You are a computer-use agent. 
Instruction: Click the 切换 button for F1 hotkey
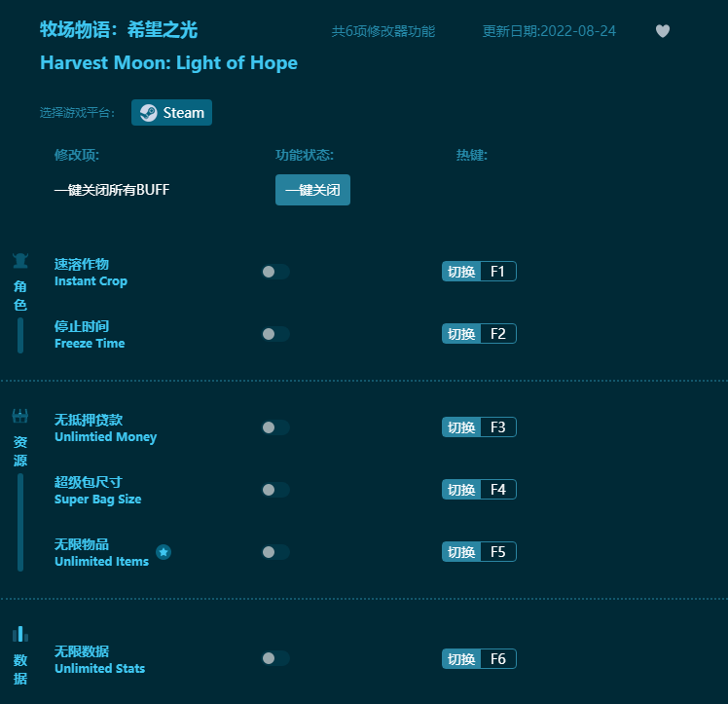coord(461,272)
